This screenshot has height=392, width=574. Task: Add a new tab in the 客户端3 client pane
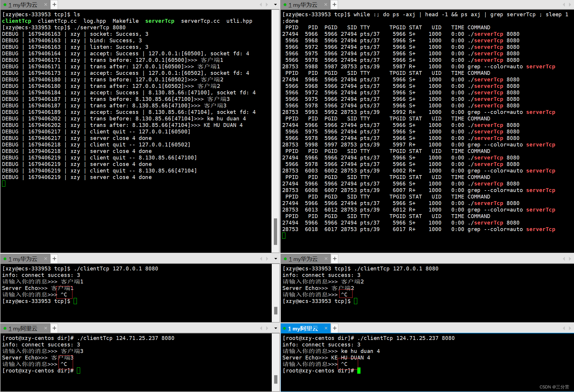point(54,328)
